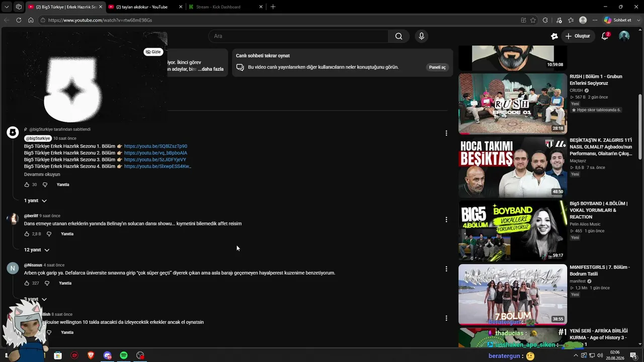
Task: Expand '3 yanıt' replies
Action: point(35,299)
